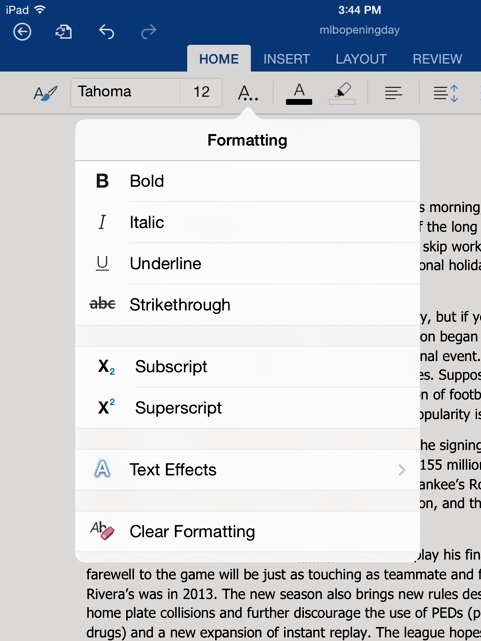Viewport: 481px width, 641px height.
Task: Open the font size 12 selector
Action: pyautogui.click(x=201, y=92)
